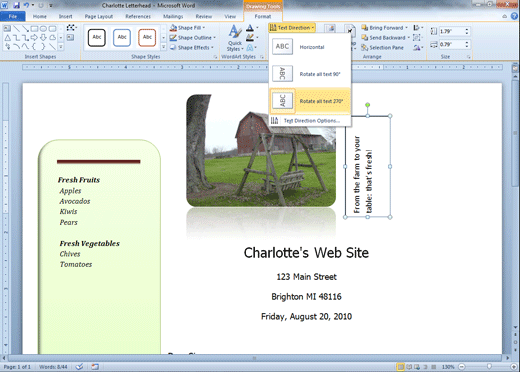The width and height of the screenshot is (520, 372).
Task: Open the Shape Outline dropdown arrow
Action: [x=215, y=38]
